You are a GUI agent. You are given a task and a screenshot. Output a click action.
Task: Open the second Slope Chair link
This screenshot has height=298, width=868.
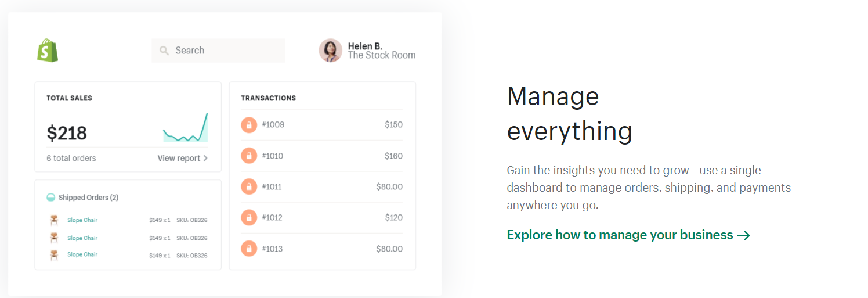tap(82, 238)
